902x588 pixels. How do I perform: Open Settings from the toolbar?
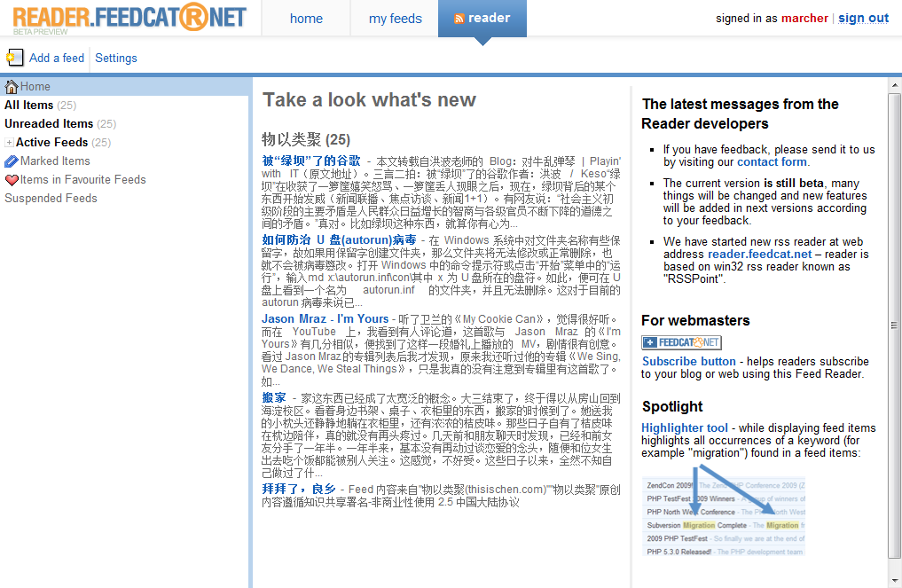(x=116, y=59)
